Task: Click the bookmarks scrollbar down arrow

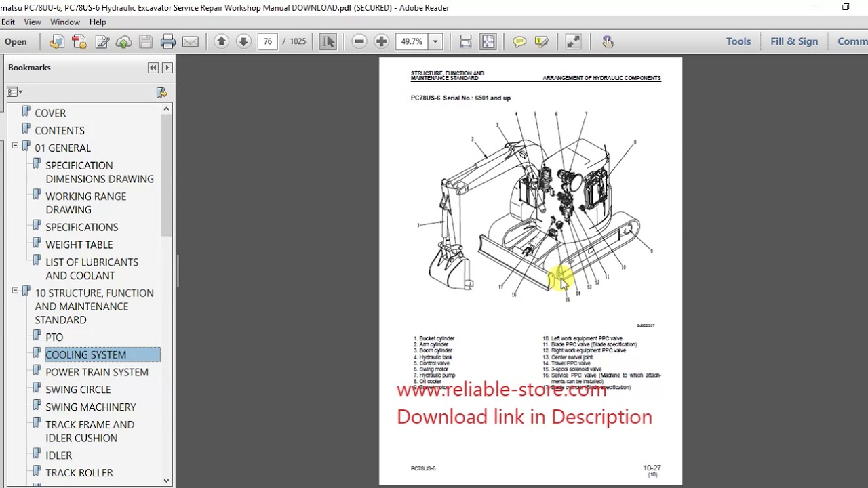Action: (x=167, y=480)
